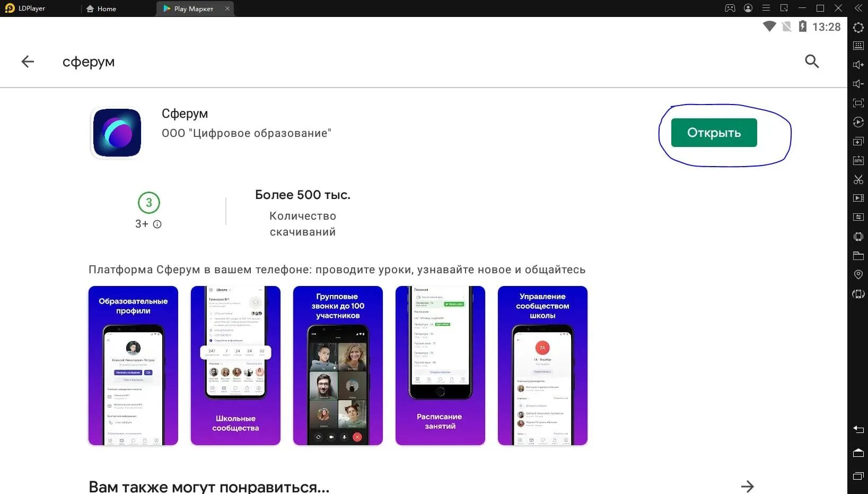Minimize the LDPlayer window
Viewport: 868px width, 494px height.
[802, 8]
